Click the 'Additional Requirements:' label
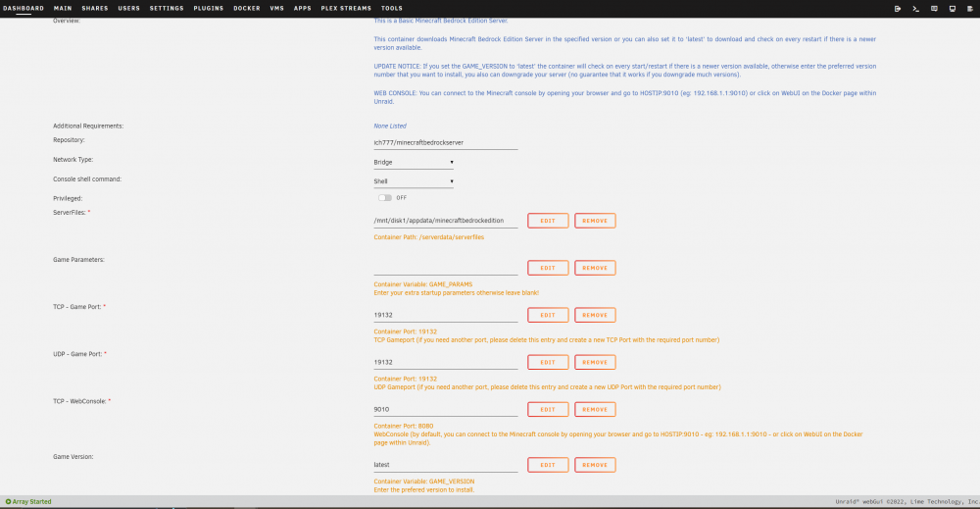 tap(88, 126)
